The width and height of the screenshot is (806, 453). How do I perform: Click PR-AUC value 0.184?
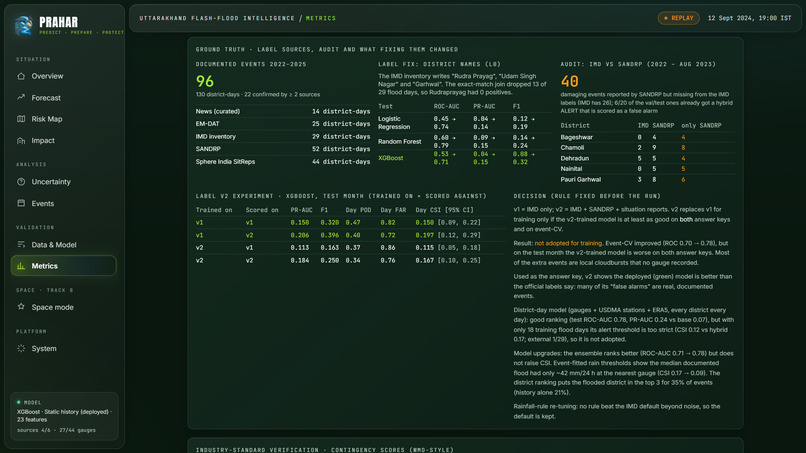(300, 260)
